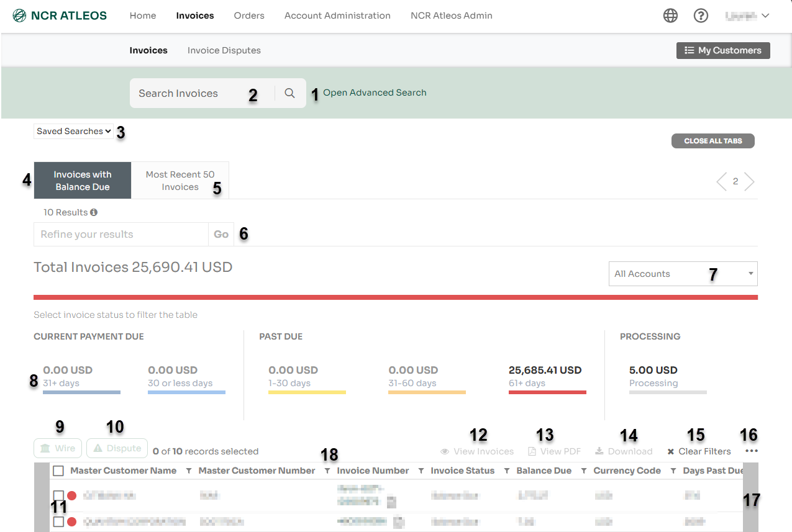792x532 pixels.
Task: Open the ellipsis more options icon
Action: (x=750, y=450)
